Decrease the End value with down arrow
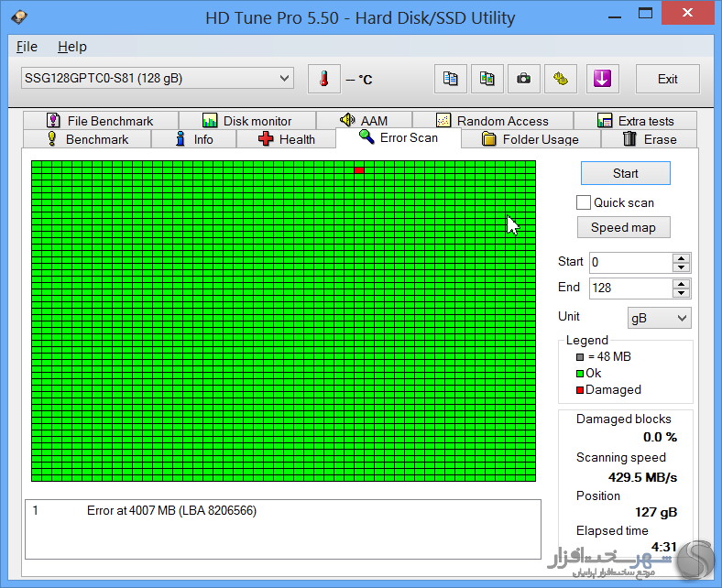 click(681, 292)
